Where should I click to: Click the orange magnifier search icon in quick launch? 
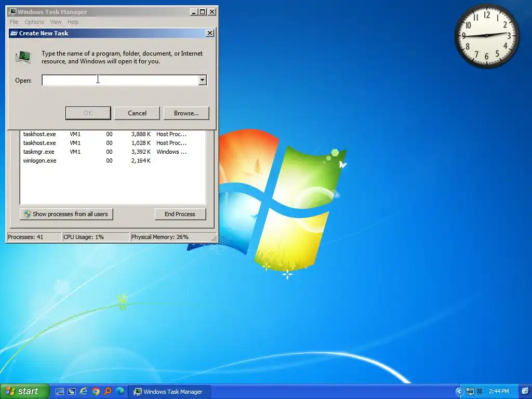coord(108,392)
